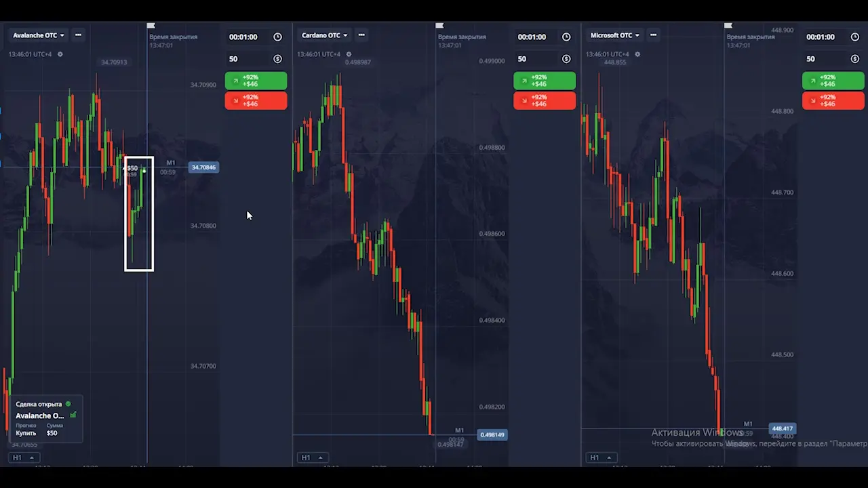This screenshot has height=488, width=868.
Task: Click the amount field showing 50 for Avalanche
Action: tap(248, 59)
